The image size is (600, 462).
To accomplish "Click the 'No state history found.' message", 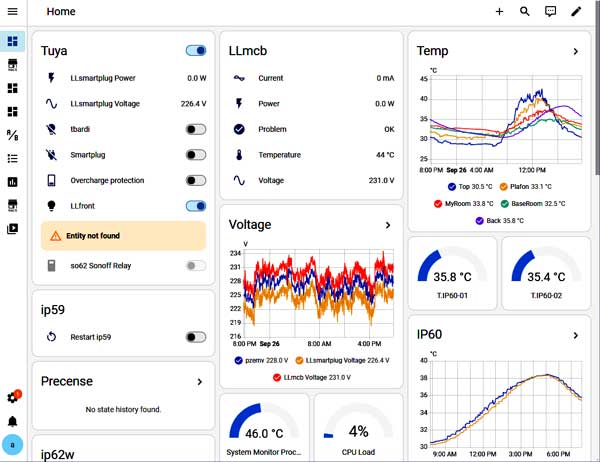I will click(123, 409).
